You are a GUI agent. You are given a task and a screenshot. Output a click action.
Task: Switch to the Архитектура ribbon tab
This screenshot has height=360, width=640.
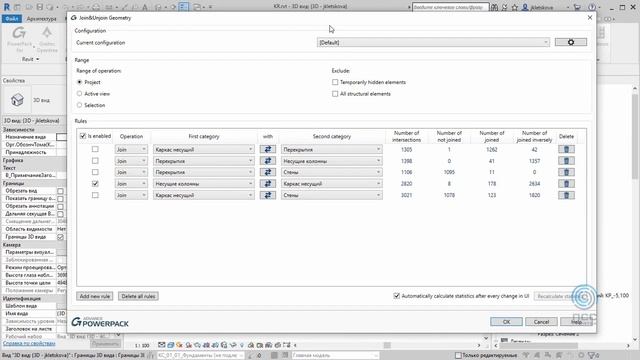point(41,19)
